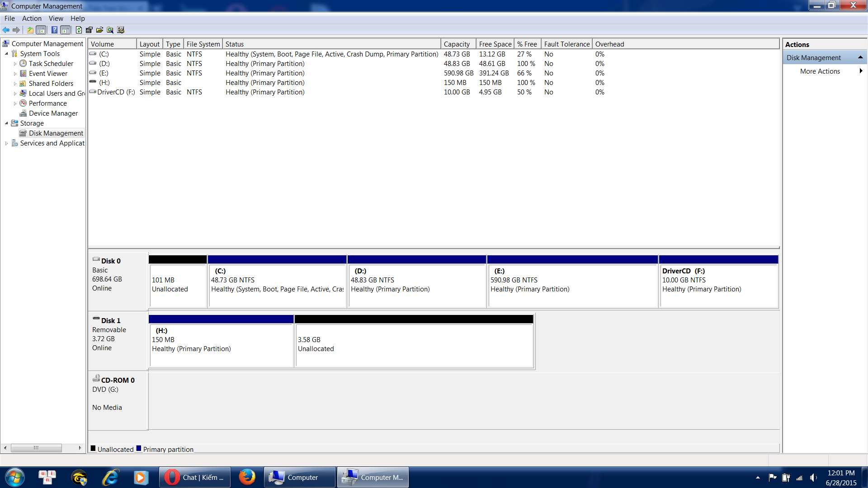Screen dimensions: 868x488
Task: Collapse the System Tools tree node
Action: pyautogui.click(x=6, y=54)
